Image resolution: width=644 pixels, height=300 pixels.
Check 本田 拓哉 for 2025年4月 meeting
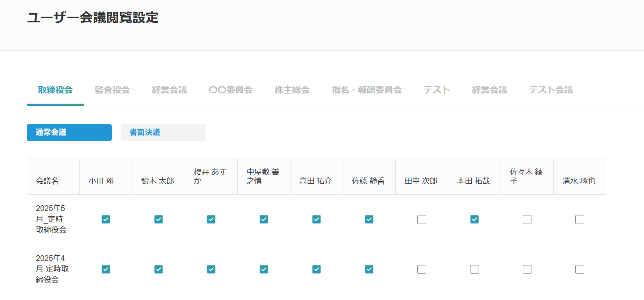click(474, 270)
